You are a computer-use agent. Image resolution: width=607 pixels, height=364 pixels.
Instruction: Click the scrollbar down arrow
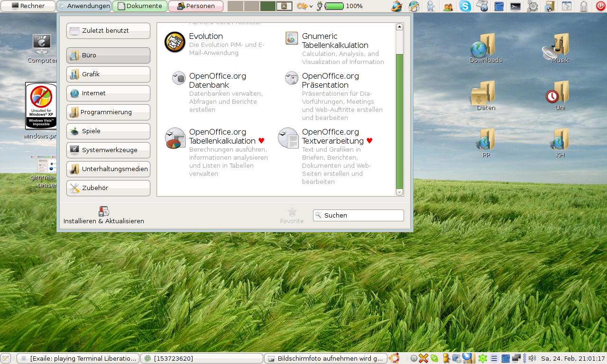(399, 192)
